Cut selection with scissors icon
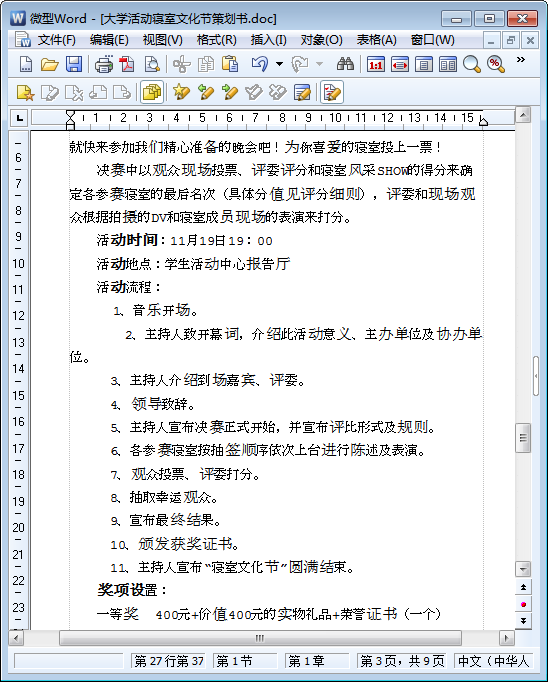 tap(182, 65)
